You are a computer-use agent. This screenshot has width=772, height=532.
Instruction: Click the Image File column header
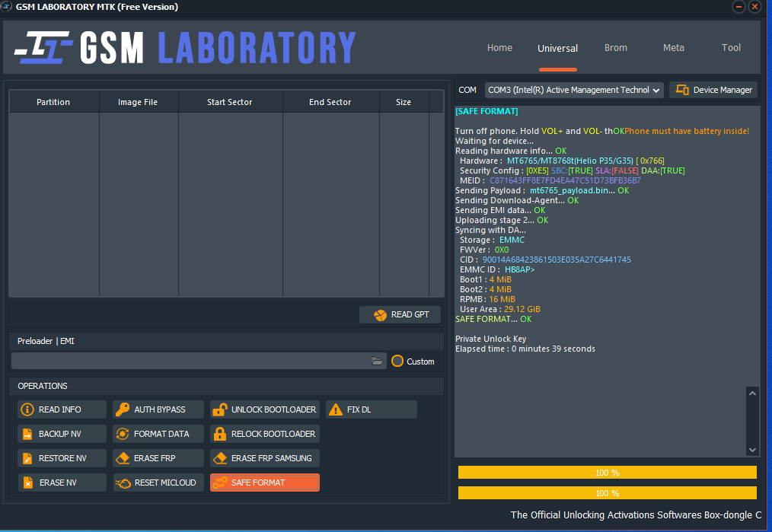point(138,102)
